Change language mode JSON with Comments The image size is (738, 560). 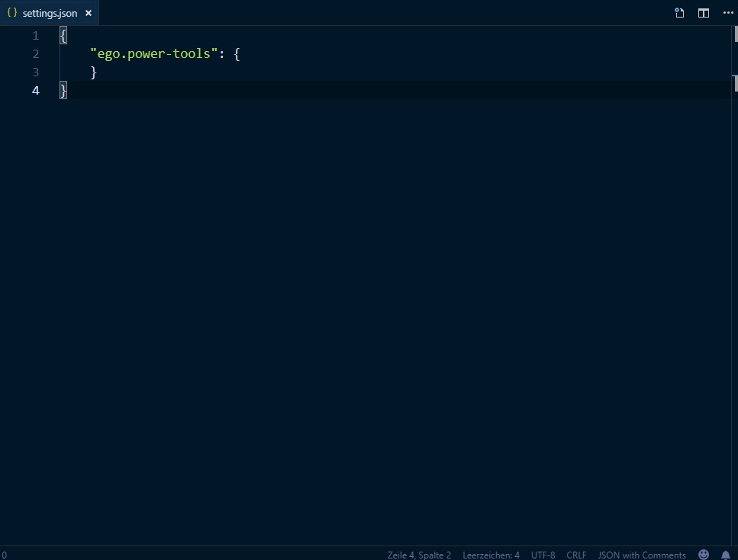pos(642,555)
